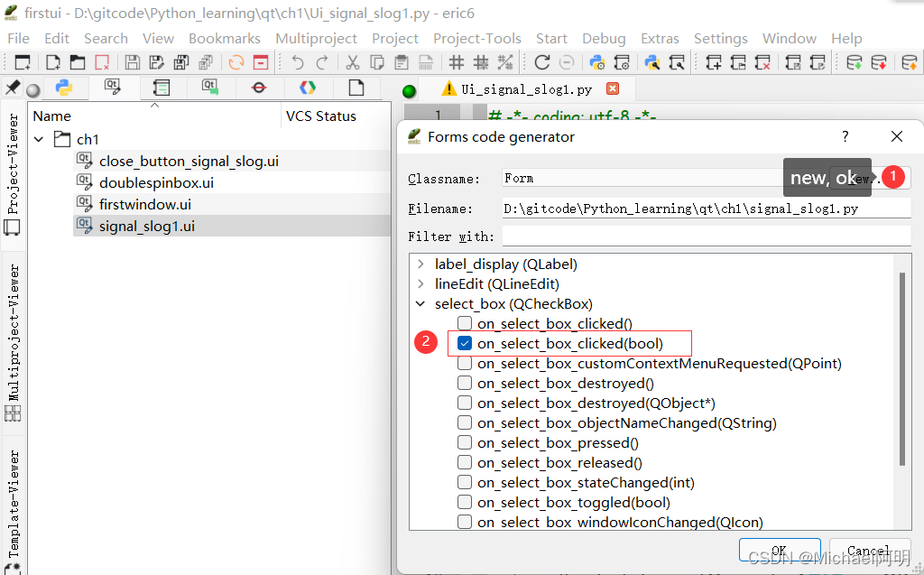This screenshot has width=924, height=575.
Task: Click the Redo arrow icon
Action: (322, 62)
